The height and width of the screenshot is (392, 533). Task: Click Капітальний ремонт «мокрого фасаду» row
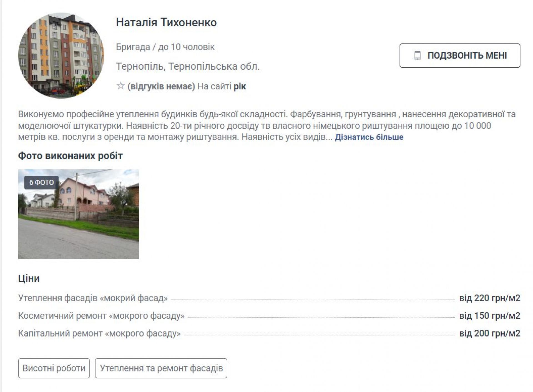point(99,333)
